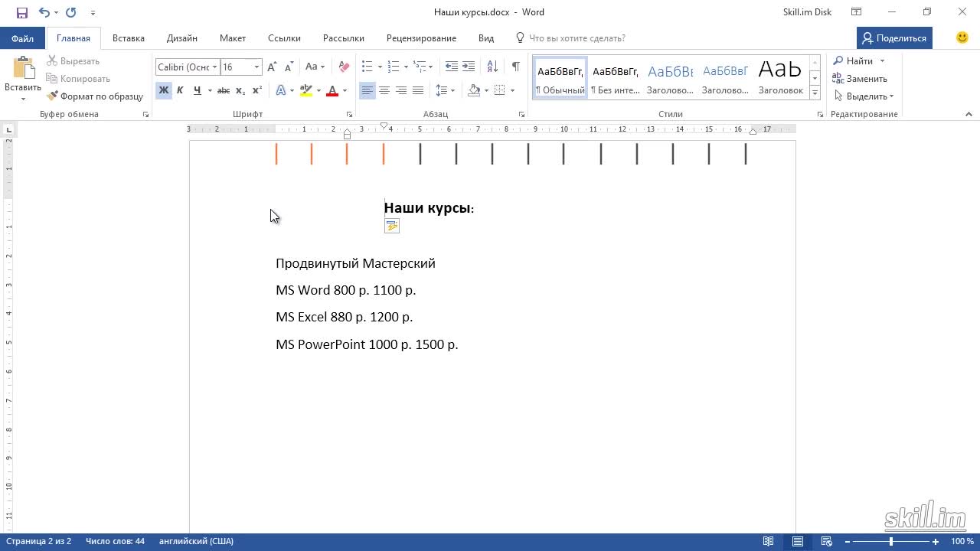The image size is (980, 551).
Task: Center-align the paragraph text
Action: click(384, 90)
